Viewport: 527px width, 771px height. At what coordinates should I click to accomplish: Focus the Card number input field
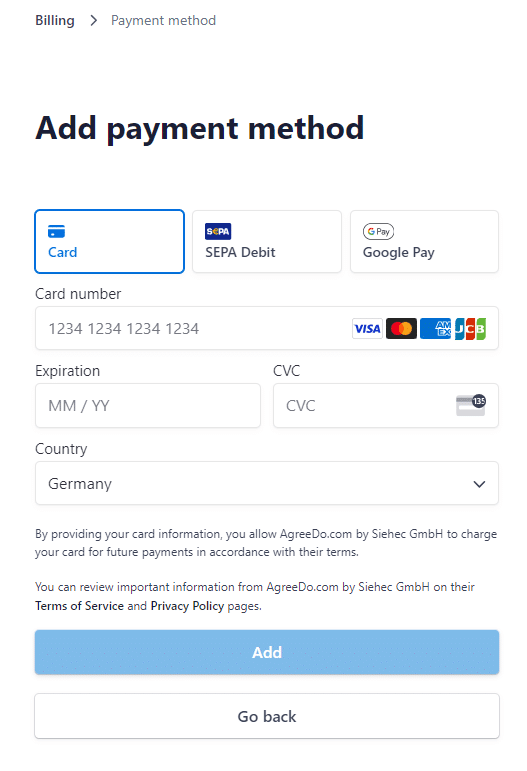[267, 328]
